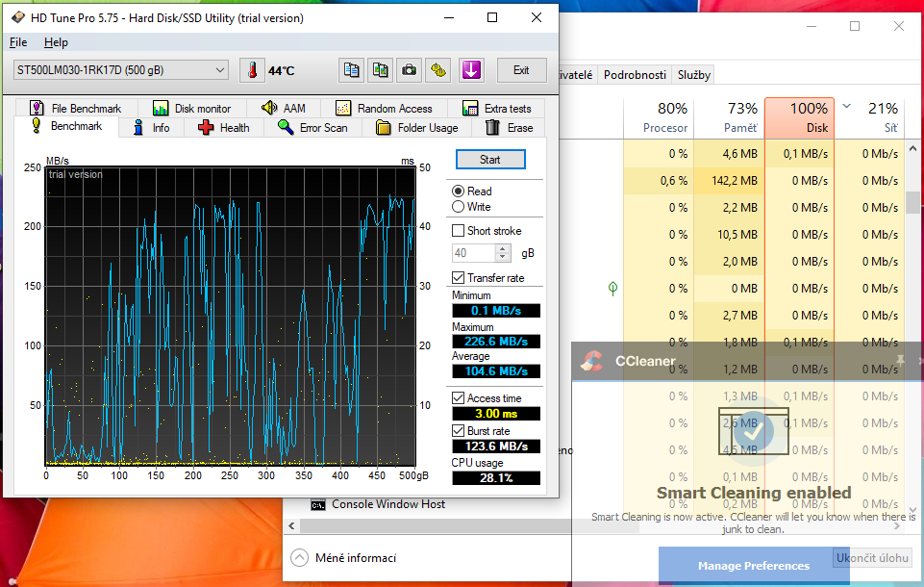
Task: Open the options gear icon
Action: click(437, 70)
